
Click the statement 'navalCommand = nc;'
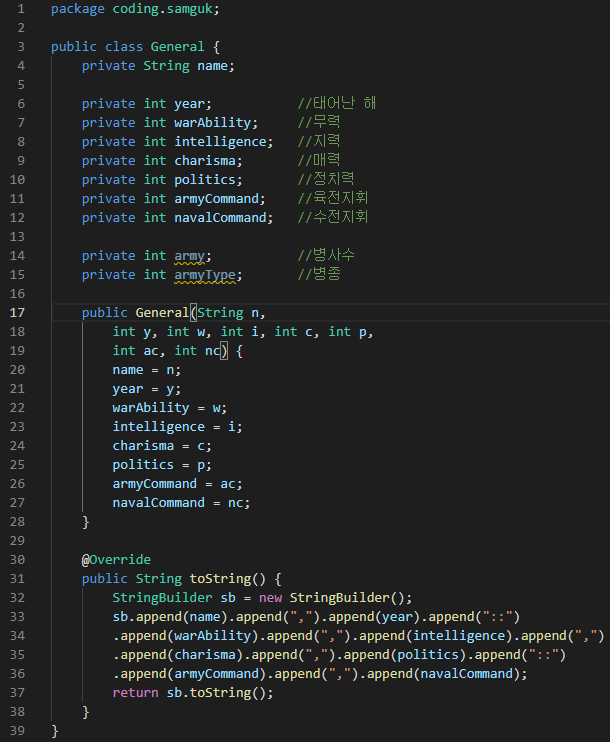(x=181, y=503)
